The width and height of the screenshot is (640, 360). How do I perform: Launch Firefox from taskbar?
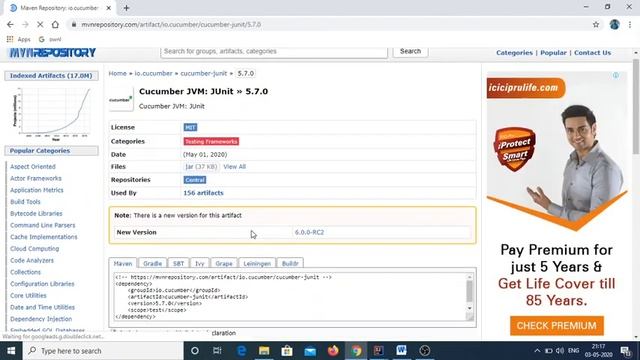[333, 351]
